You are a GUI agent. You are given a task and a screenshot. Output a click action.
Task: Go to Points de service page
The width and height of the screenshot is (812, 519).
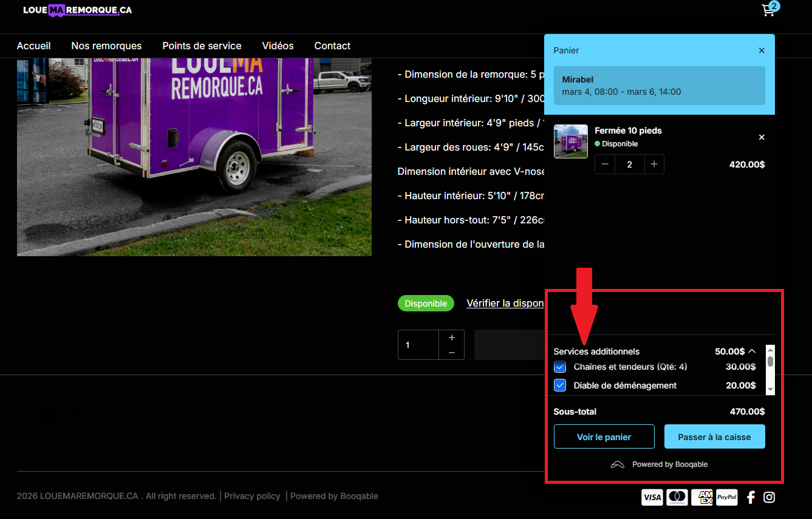[202, 46]
